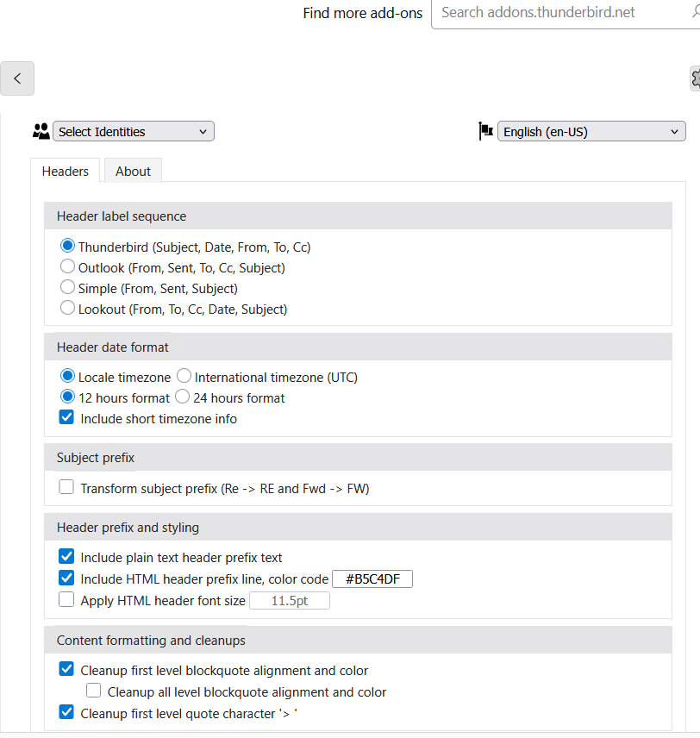Click the back arrow button
This screenshot has width=700, height=738.
(17, 78)
